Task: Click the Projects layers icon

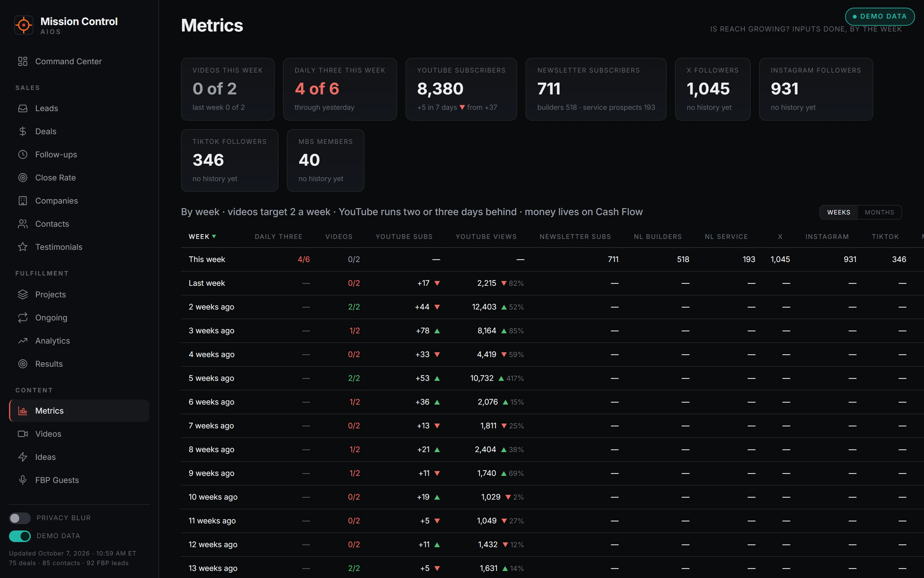Action: coord(23,294)
